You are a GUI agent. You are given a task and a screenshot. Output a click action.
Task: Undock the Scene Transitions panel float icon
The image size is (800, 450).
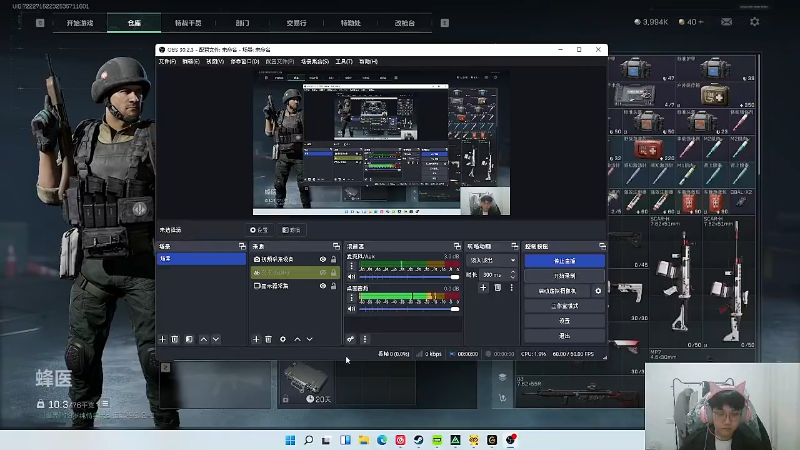coord(514,246)
